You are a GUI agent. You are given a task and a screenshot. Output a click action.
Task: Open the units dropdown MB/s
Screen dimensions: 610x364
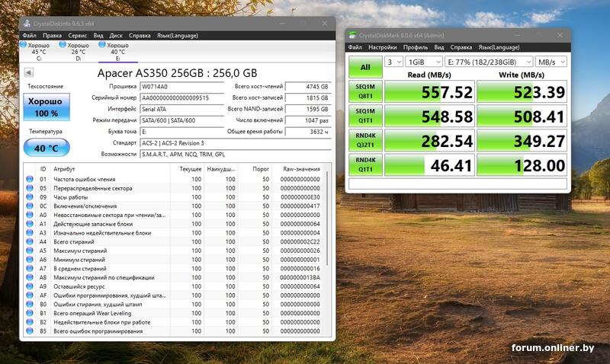(551, 62)
